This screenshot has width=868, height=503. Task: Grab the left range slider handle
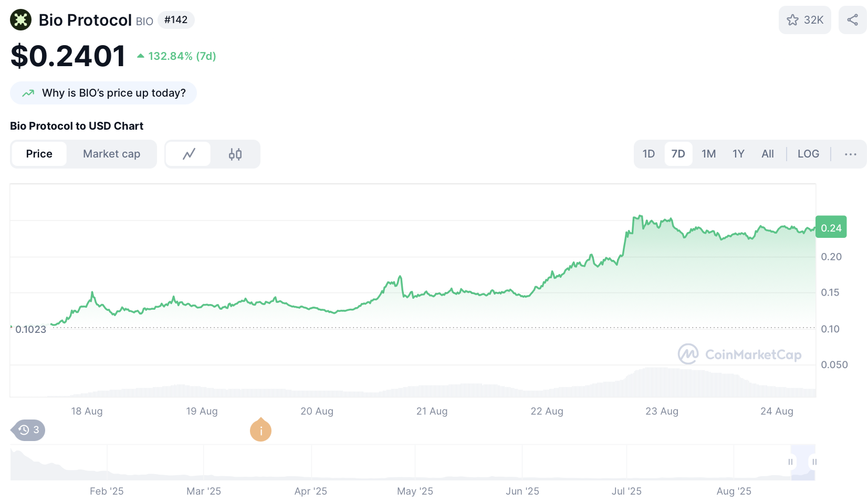click(x=790, y=462)
